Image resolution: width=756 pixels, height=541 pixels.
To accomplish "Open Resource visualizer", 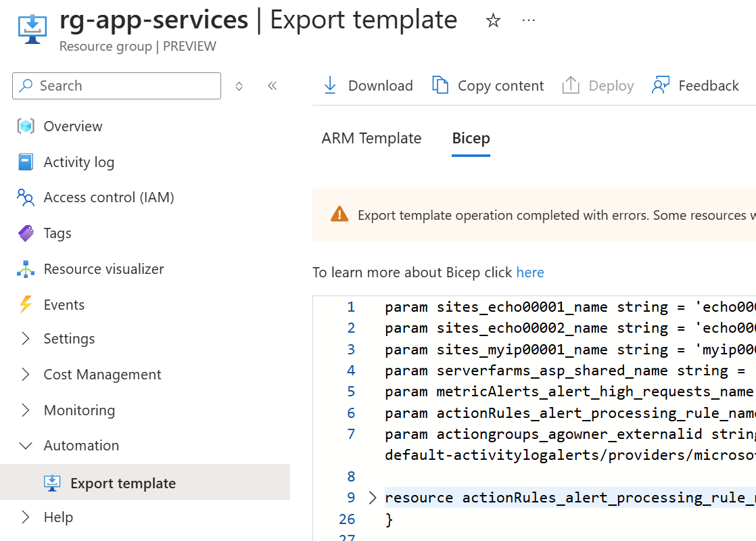I will (x=103, y=269).
